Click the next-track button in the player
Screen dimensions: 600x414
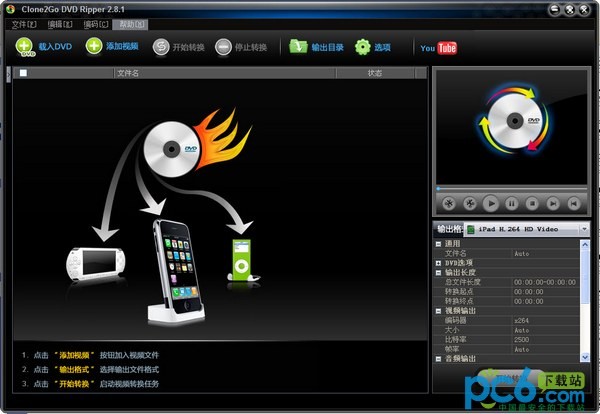[553, 204]
